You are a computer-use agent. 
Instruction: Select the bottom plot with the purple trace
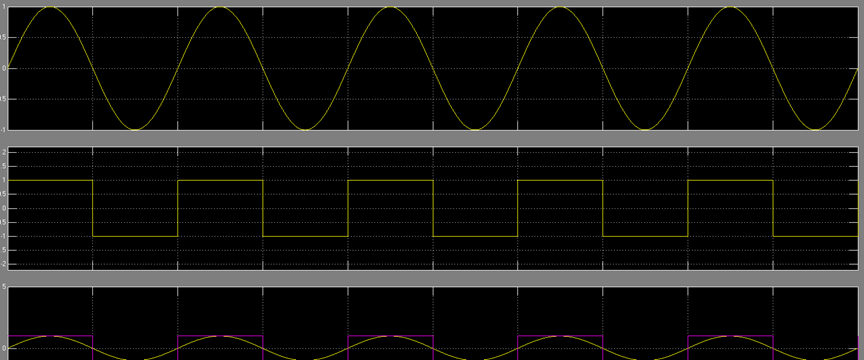[433, 323]
